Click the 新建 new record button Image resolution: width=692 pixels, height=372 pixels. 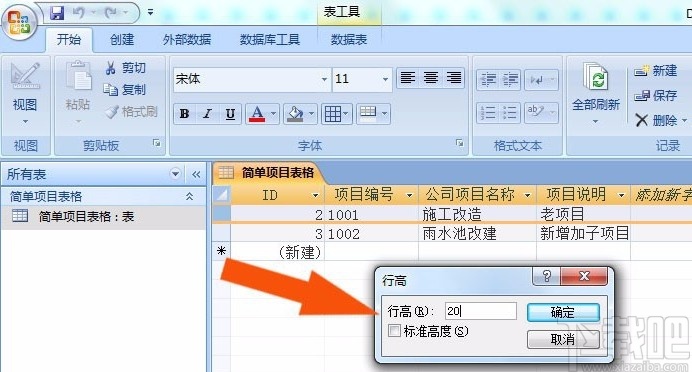655,71
